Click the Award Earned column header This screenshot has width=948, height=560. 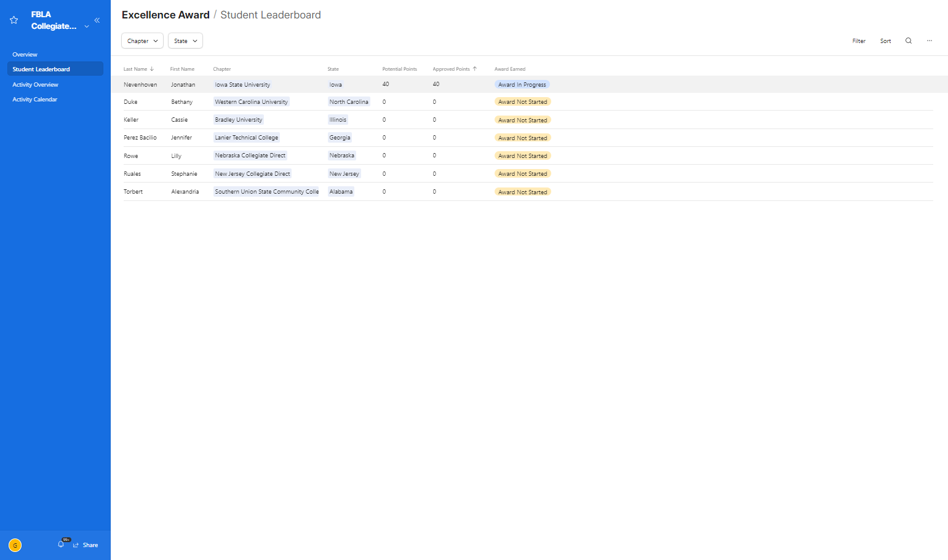click(510, 69)
